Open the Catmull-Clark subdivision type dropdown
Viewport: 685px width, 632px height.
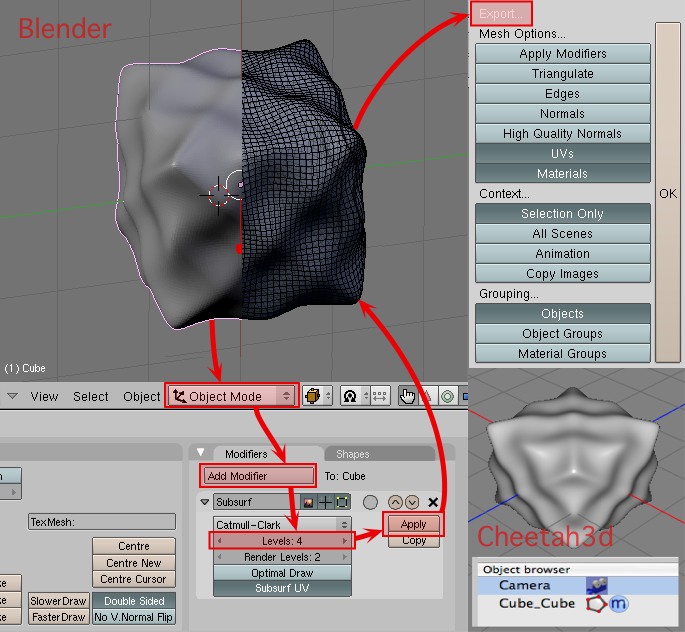click(x=282, y=525)
